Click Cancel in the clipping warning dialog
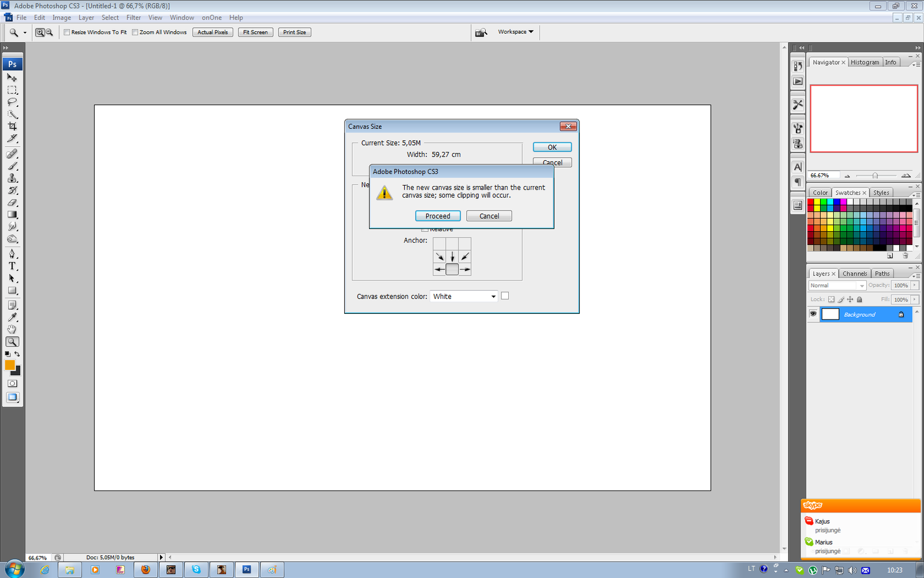This screenshot has width=924, height=578. pyautogui.click(x=489, y=216)
